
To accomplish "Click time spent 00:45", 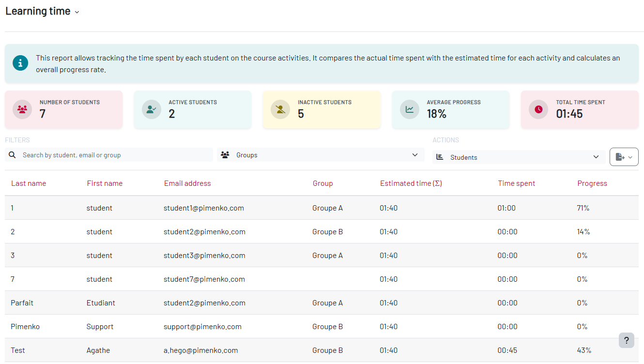I will [507, 350].
